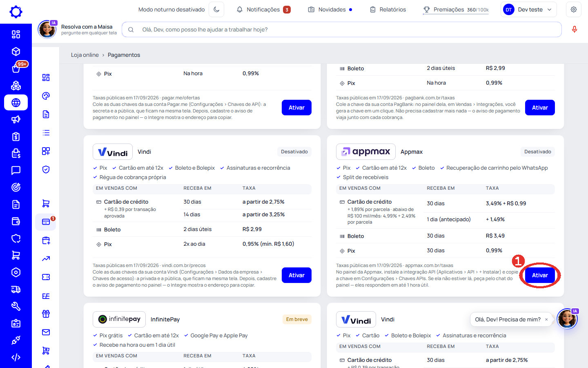This screenshot has height=368, width=588.
Task: Open the settings gear in the top bar
Action: tap(574, 9)
